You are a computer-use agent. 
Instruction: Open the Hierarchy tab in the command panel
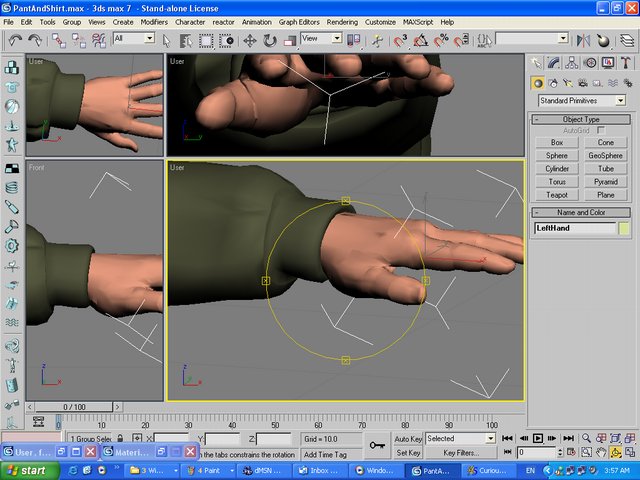click(x=572, y=63)
